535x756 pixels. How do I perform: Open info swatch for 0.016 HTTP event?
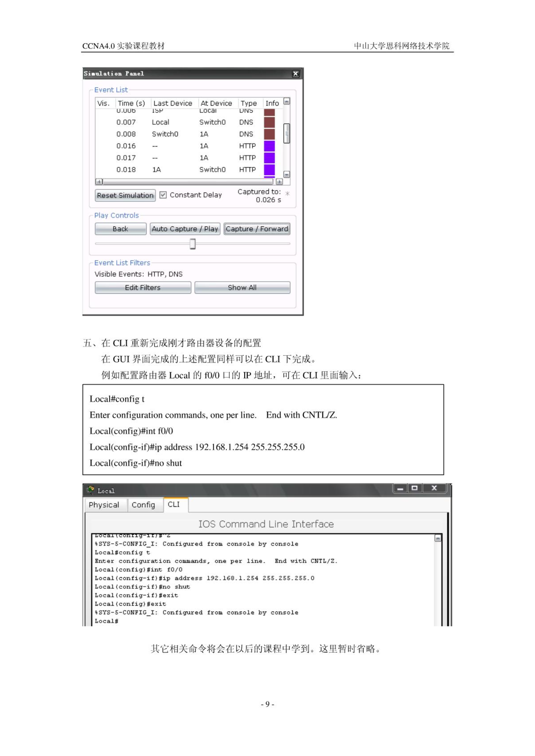coord(269,146)
